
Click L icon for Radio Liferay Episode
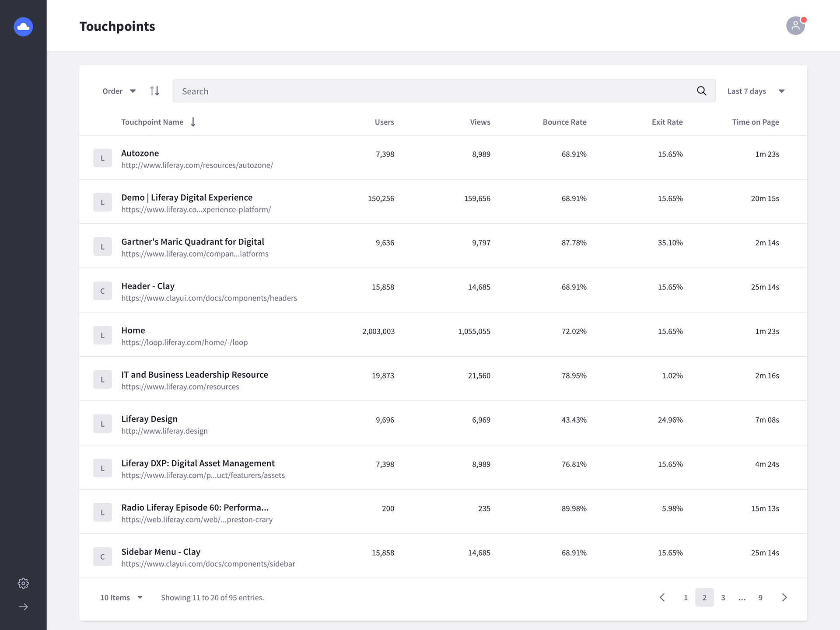102,512
